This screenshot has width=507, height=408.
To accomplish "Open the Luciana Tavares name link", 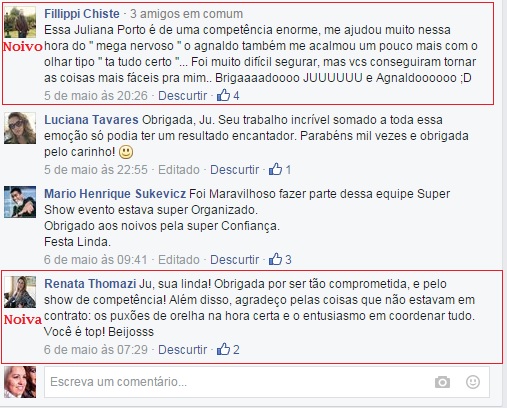I will tap(91, 120).
